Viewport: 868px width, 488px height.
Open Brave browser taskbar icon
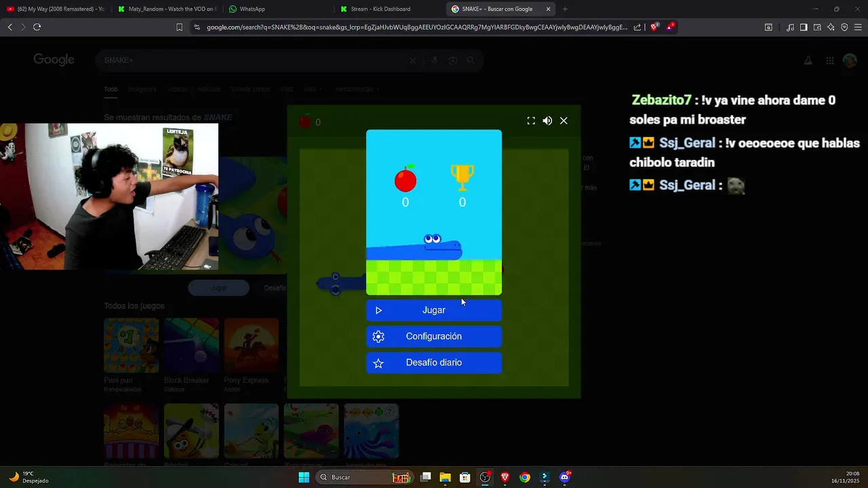click(505, 477)
